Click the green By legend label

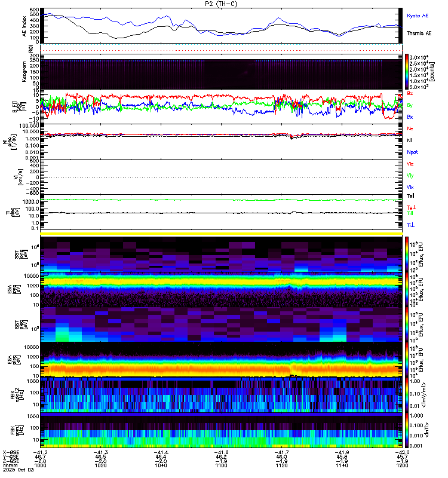click(x=410, y=105)
